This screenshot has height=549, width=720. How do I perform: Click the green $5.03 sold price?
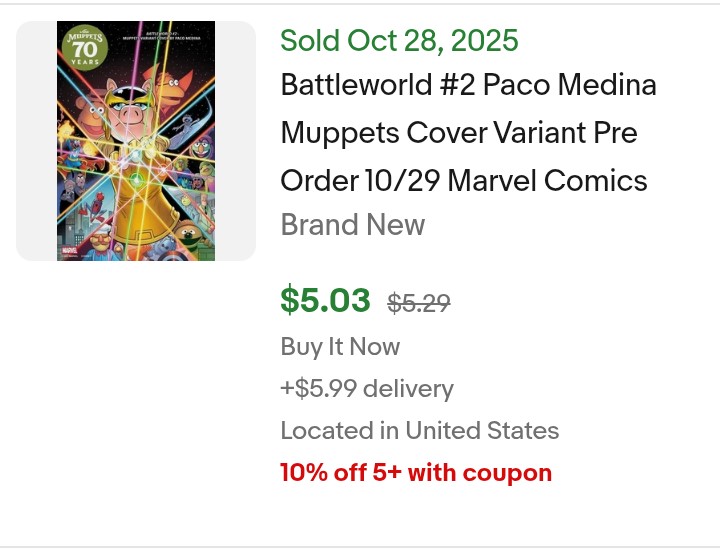click(325, 300)
